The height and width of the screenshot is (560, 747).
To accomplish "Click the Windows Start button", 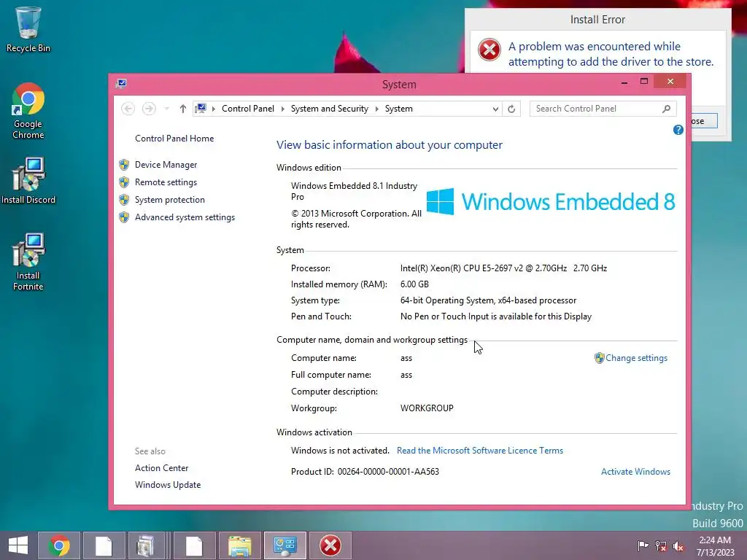I will 18,545.
